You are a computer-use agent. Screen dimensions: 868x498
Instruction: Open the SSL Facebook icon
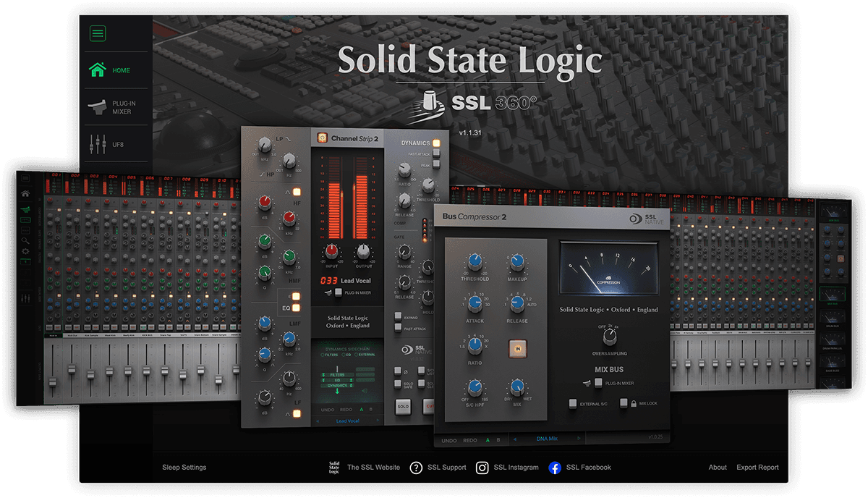(x=555, y=468)
